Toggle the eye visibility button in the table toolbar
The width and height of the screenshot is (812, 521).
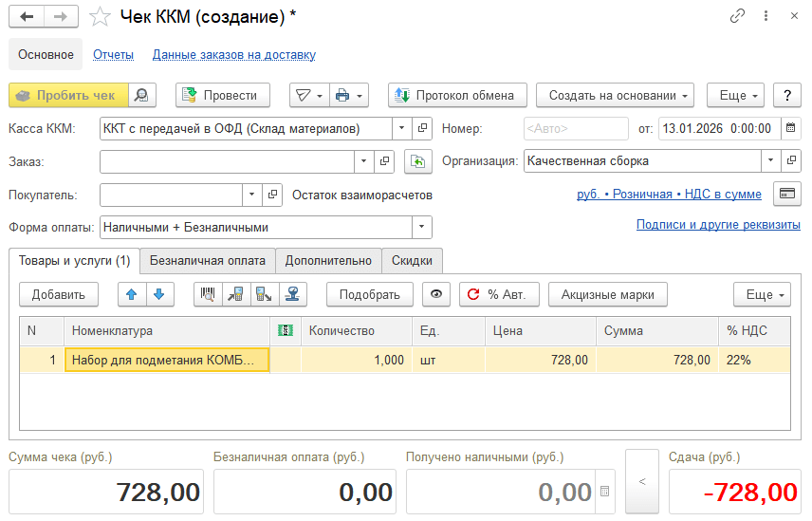(435, 294)
